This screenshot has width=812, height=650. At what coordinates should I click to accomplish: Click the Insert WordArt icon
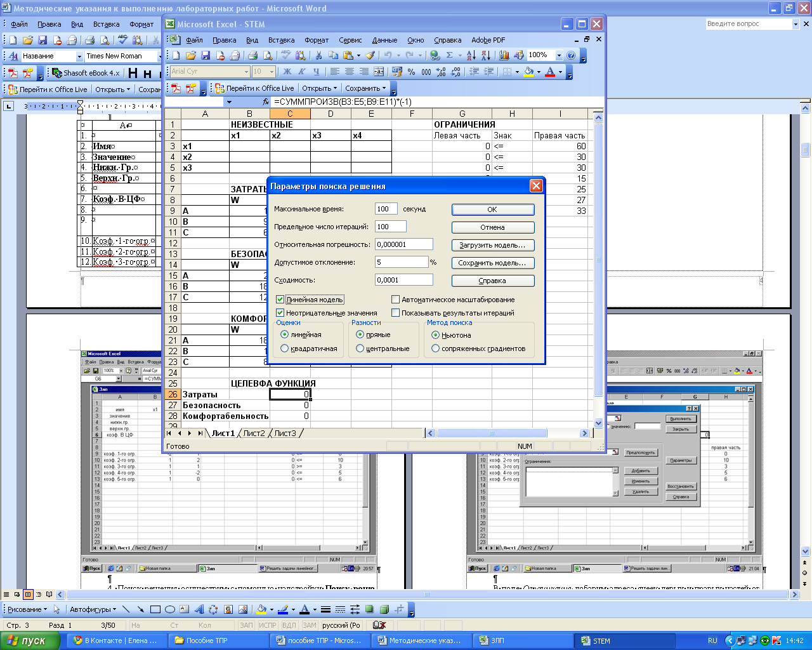coord(199,609)
